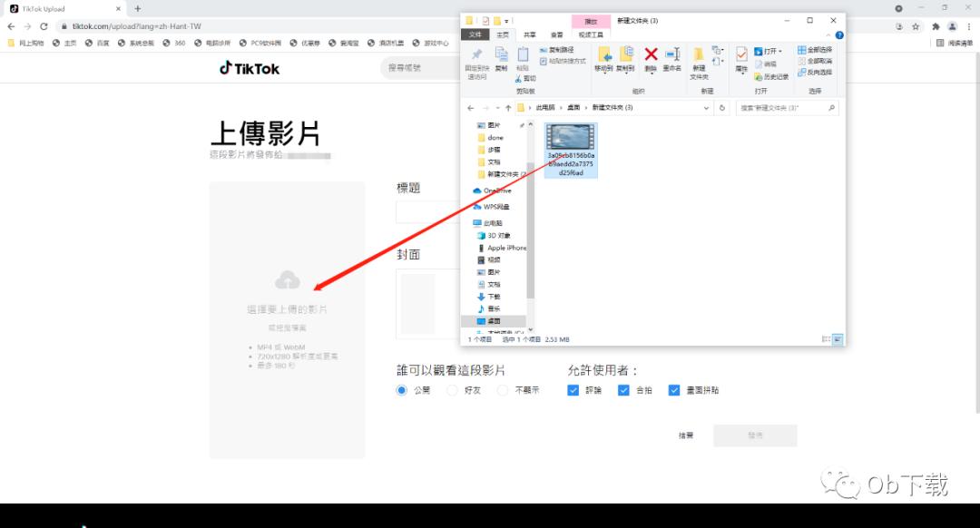Open the address bar dropdown in Explorer
980x528 pixels.
[x=707, y=107]
